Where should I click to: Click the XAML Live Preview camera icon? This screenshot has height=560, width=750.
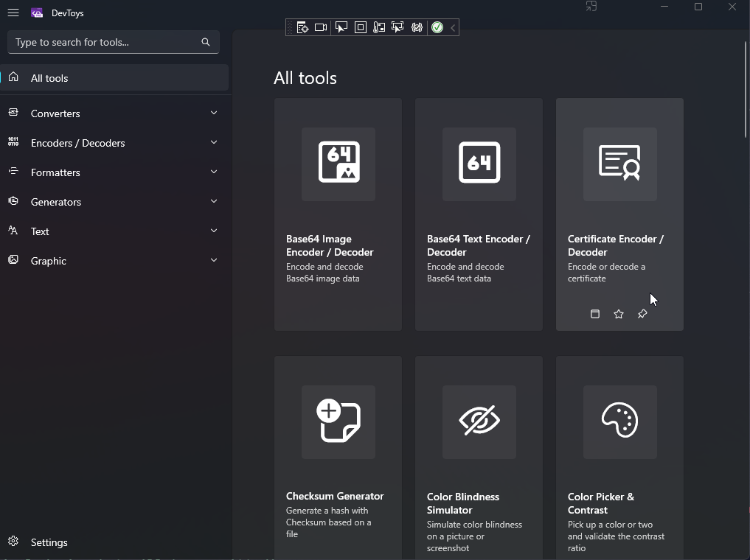click(321, 27)
